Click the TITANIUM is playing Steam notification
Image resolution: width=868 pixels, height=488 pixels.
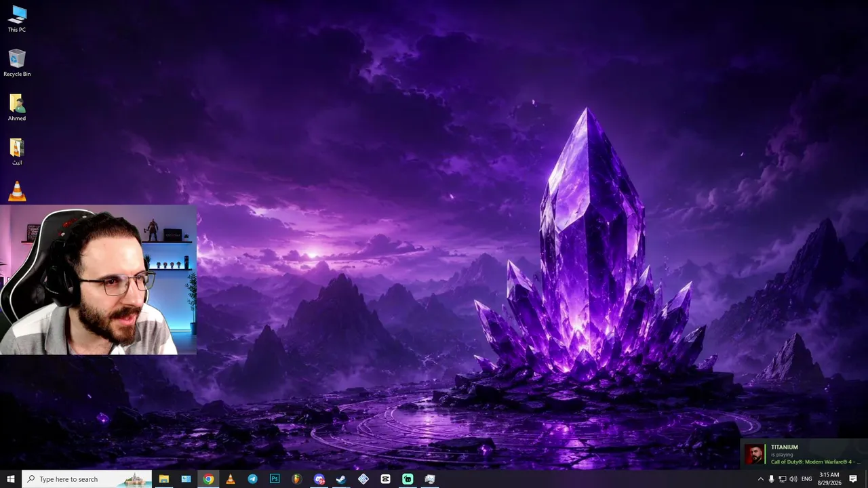tap(804, 454)
